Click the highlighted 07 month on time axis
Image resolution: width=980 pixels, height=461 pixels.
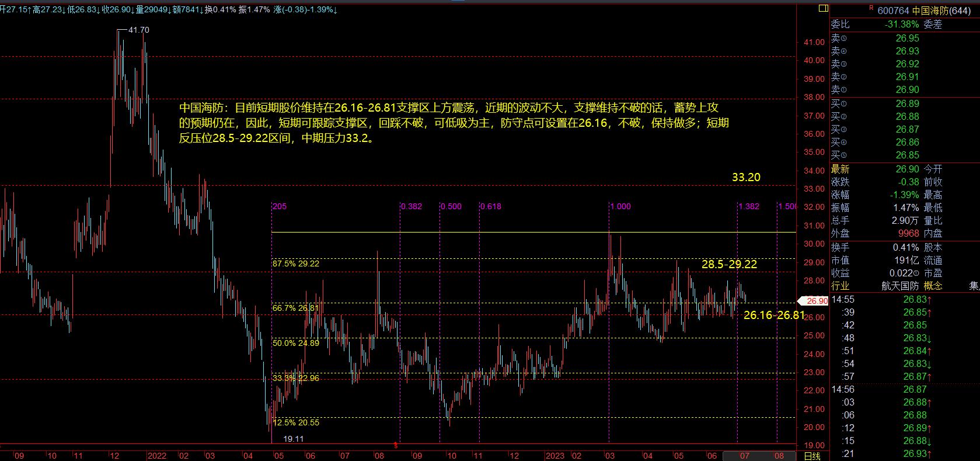(744, 456)
